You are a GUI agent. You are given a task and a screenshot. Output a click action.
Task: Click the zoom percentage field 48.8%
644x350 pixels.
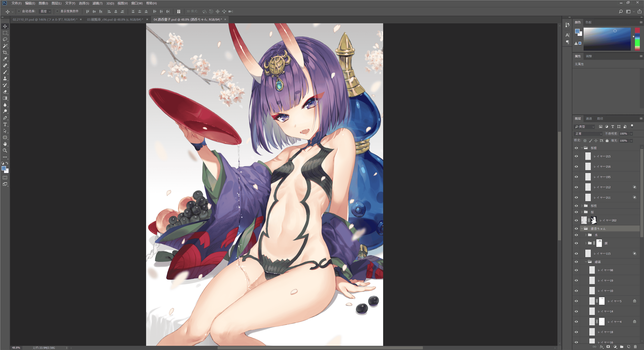pos(16,348)
